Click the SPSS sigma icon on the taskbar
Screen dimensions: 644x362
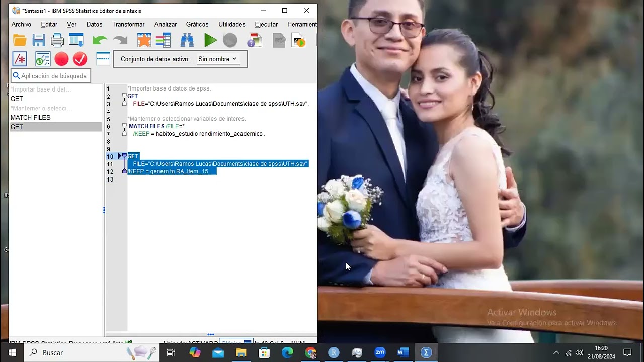pos(426,353)
